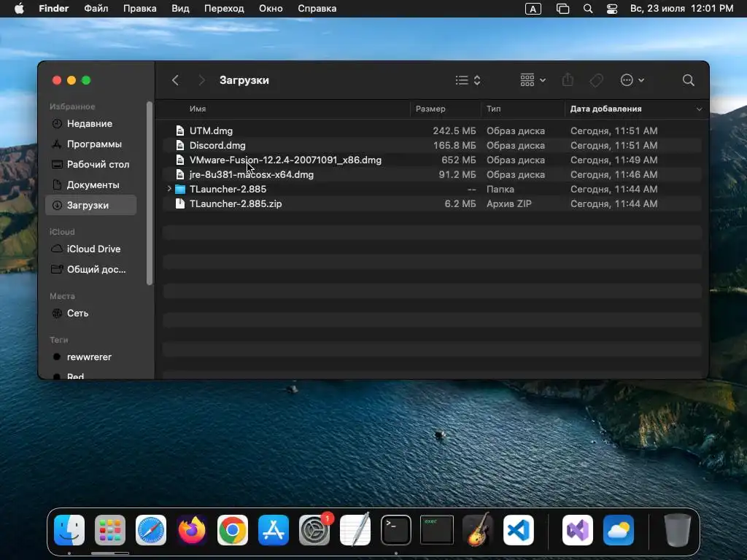Sort by the Имя column header
The height and width of the screenshot is (560, 747).
click(x=198, y=109)
